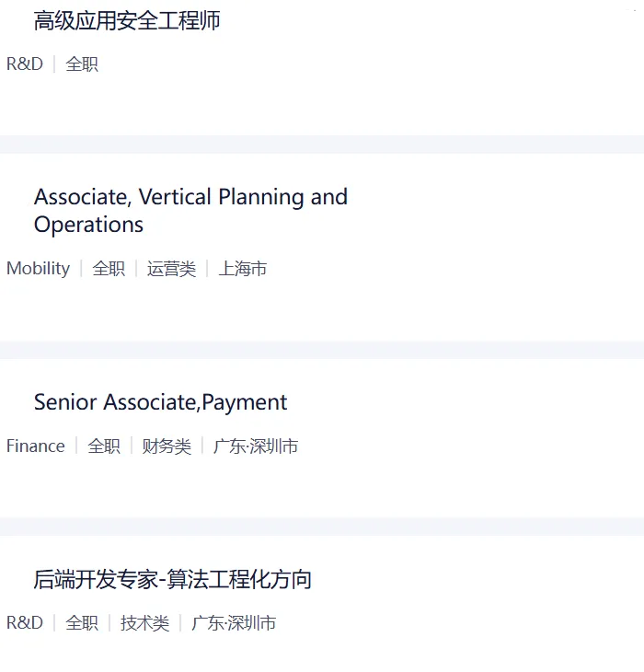
Task: Click 全职 tag under 后端开发专家 listing
Action: pyautogui.click(x=82, y=623)
